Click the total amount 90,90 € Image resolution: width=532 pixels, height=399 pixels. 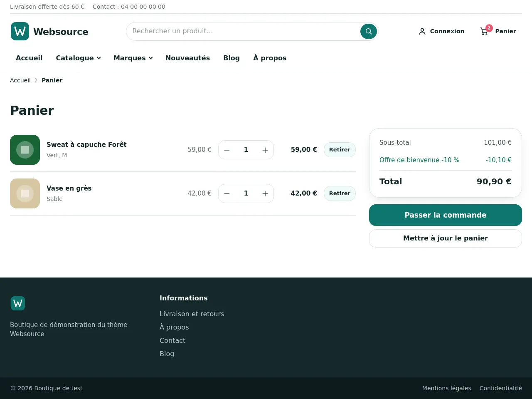tap(494, 181)
